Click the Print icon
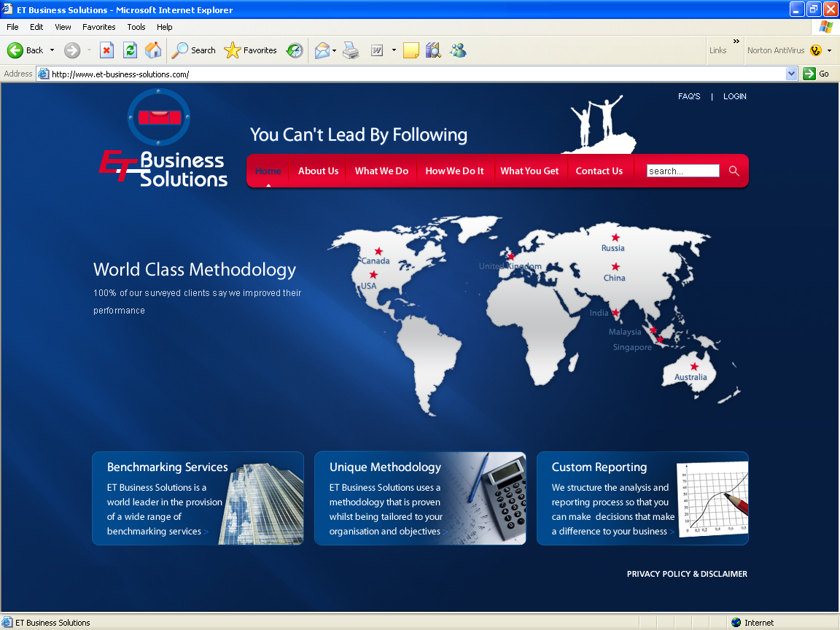Viewport: 840px width, 630px height. [x=351, y=50]
